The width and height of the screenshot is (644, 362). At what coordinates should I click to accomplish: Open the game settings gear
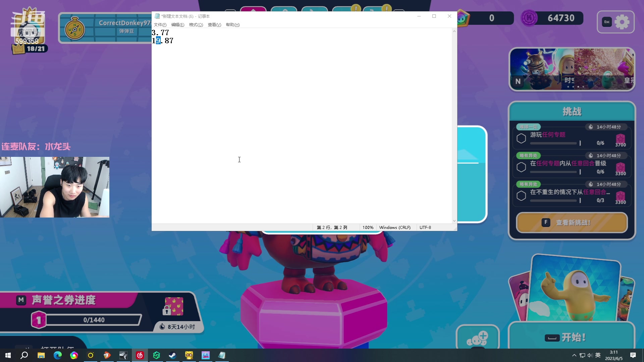[x=622, y=22]
